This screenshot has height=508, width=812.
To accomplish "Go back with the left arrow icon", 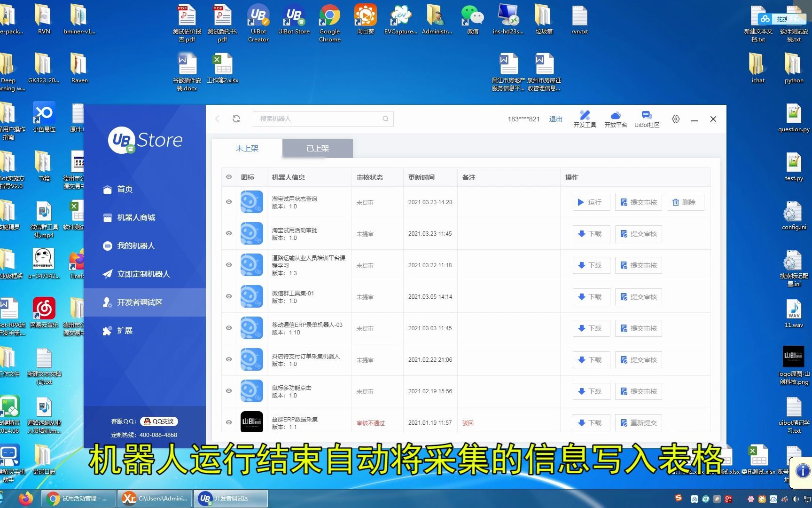I will tap(217, 119).
